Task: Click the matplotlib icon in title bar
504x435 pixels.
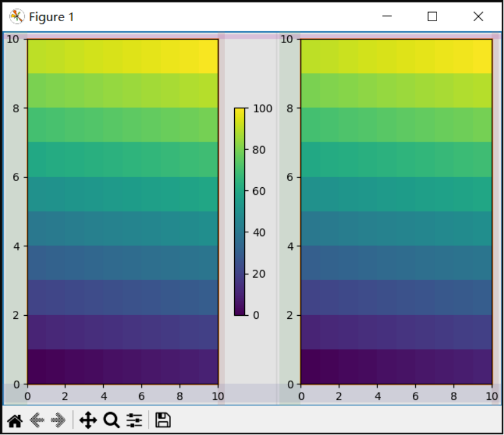Action: coord(17,16)
